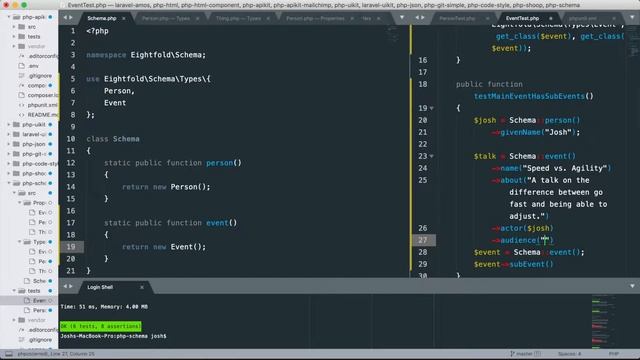This screenshot has height=360, width=640.
Task: Click minimap of EventTest.php editor
Action: pyautogui.click(x=633, y=41)
